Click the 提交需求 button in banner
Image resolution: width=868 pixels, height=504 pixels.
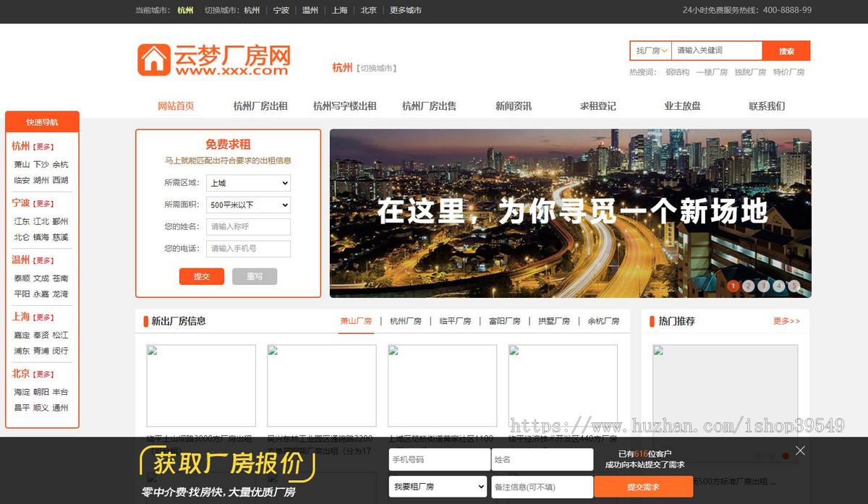click(643, 487)
